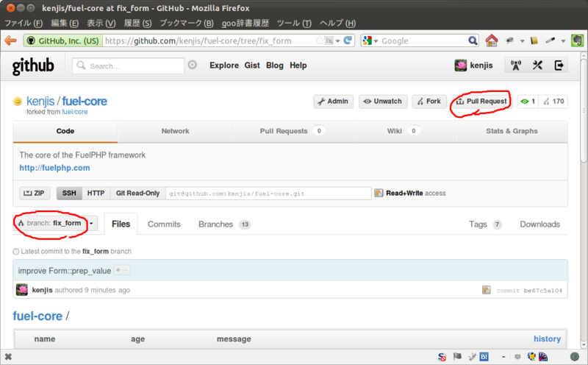Viewport: 588px width, 365px height.
Task: Open notifications broadcast icon
Action: coord(516,65)
